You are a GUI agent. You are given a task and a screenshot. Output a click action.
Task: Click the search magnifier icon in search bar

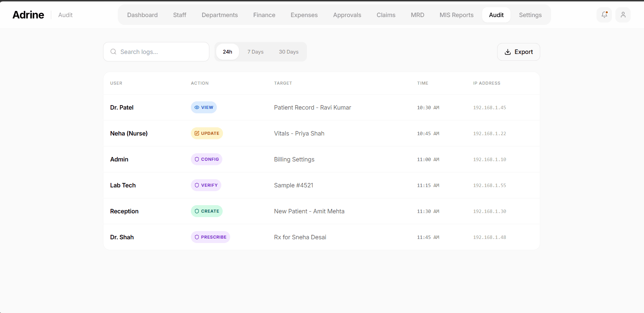pyautogui.click(x=113, y=52)
